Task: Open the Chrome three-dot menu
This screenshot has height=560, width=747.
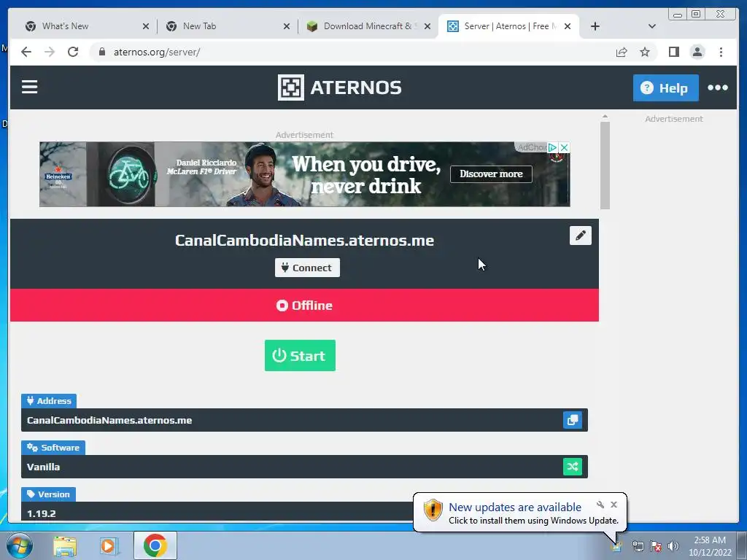Action: pos(721,52)
